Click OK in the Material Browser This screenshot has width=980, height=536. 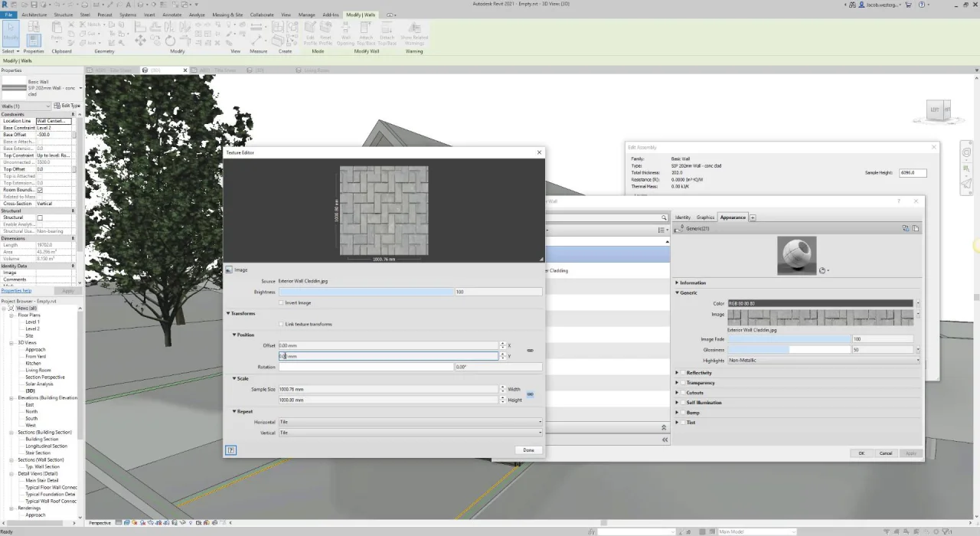861,453
